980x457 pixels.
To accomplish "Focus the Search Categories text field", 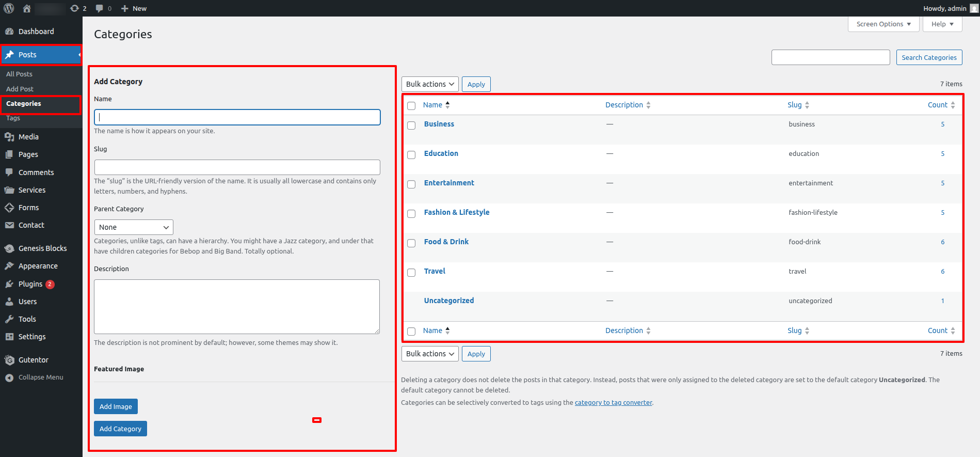I will [830, 57].
